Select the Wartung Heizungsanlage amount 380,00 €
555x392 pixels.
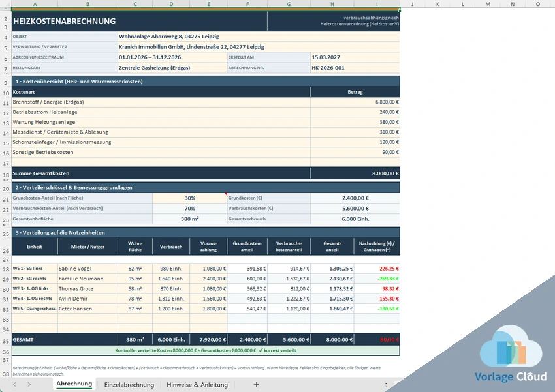(355, 122)
